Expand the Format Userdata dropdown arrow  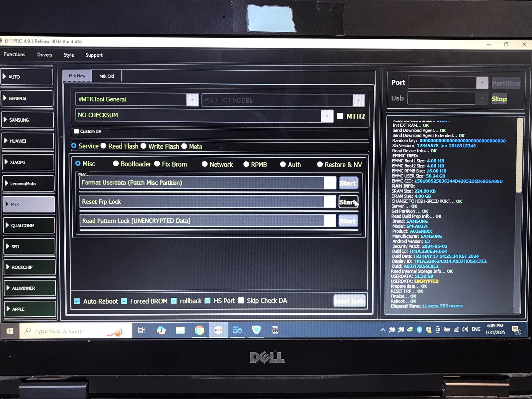[330, 183]
